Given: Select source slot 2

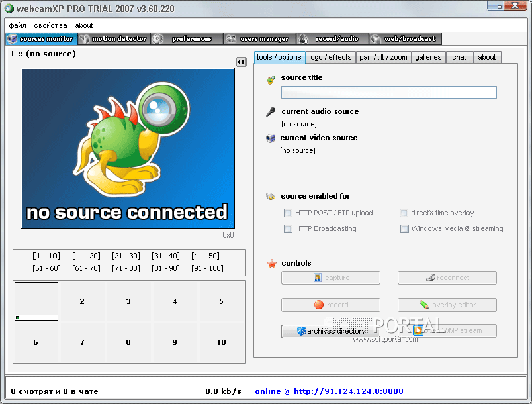Looking at the screenshot, I should coord(82,301).
